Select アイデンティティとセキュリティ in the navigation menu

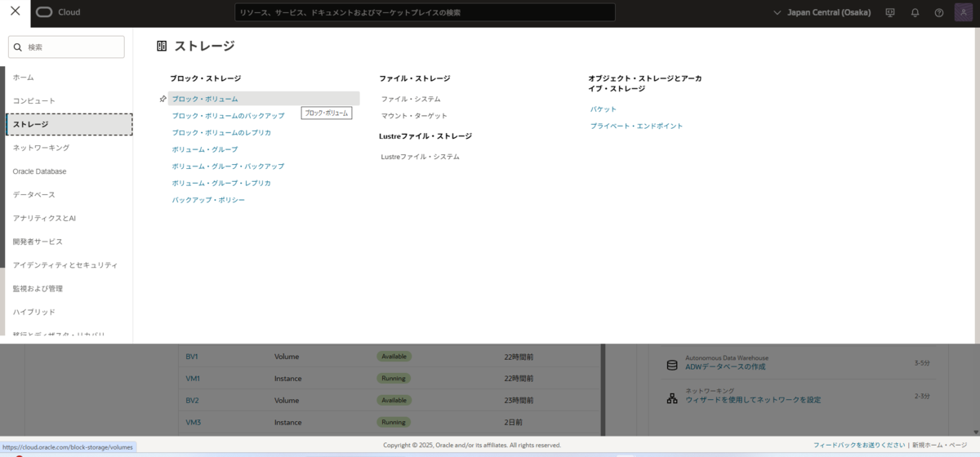(65, 265)
